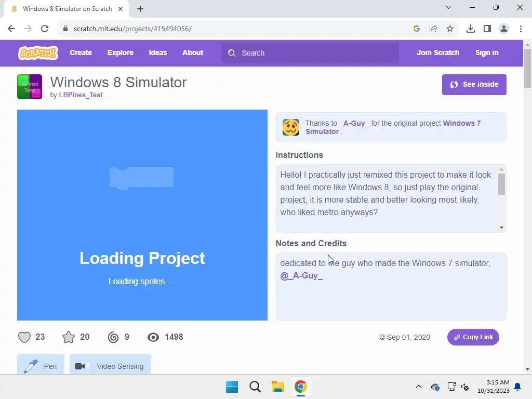Click the Chrome icon in the taskbar
The image size is (532, 399).
[x=301, y=387]
